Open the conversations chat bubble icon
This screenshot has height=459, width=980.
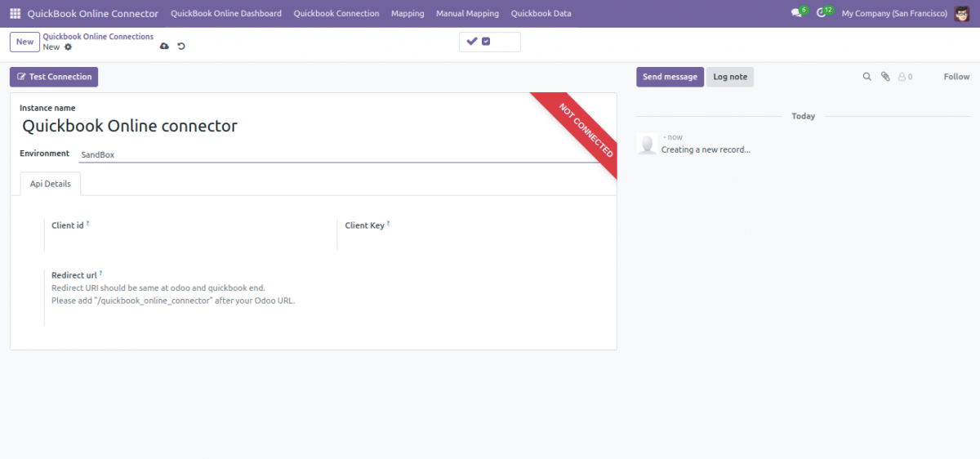click(797, 13)
